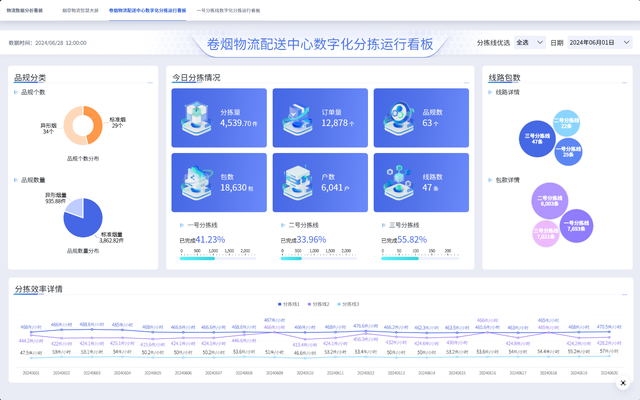
Task: Click the triangle marker beside 二号分拣线 progress
Action: [x=283, y=225]
